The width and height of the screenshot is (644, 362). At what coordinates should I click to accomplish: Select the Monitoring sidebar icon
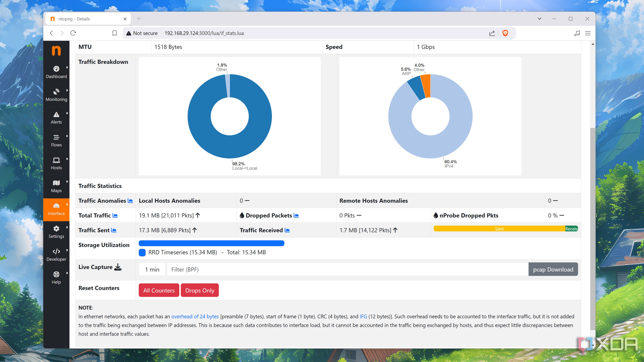click(56, 95)
